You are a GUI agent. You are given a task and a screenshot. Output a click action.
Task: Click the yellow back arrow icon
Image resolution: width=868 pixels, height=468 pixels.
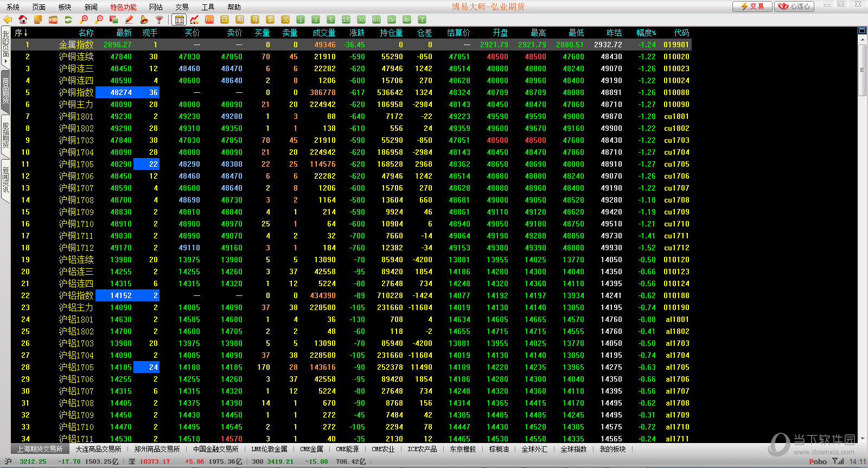(8, 20)
